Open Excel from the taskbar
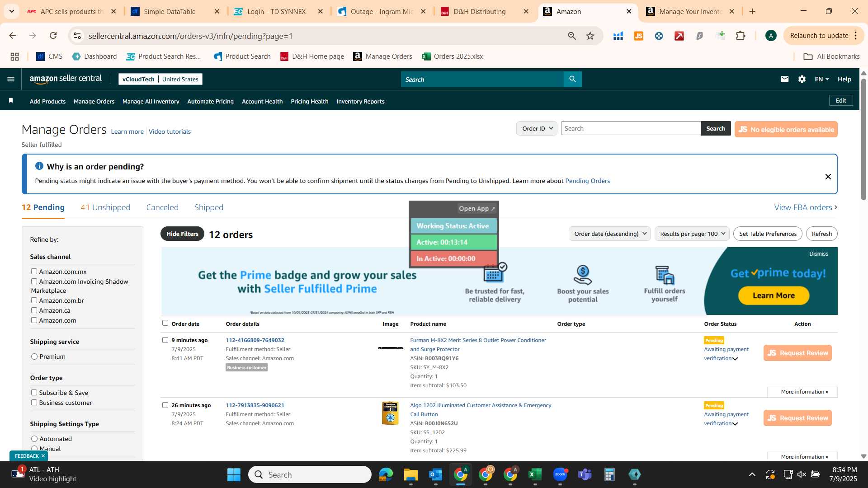868x488 pixels. click(x=535, y=474)
